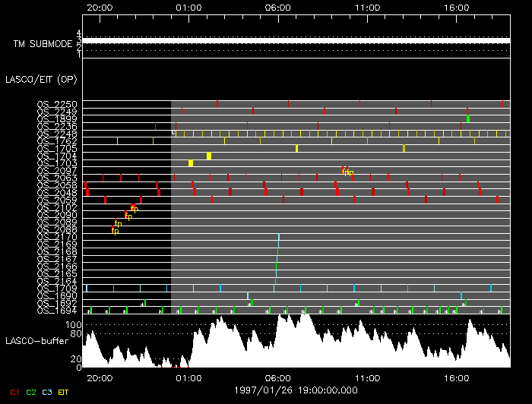
Task: Select the OS_2250 row label
Action: click(x=56, y=104)
